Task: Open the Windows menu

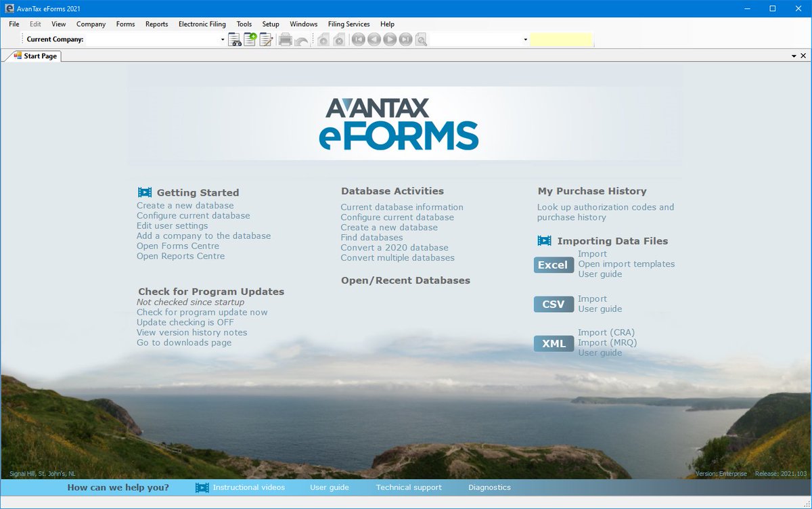Action: (x=303, y=24)
